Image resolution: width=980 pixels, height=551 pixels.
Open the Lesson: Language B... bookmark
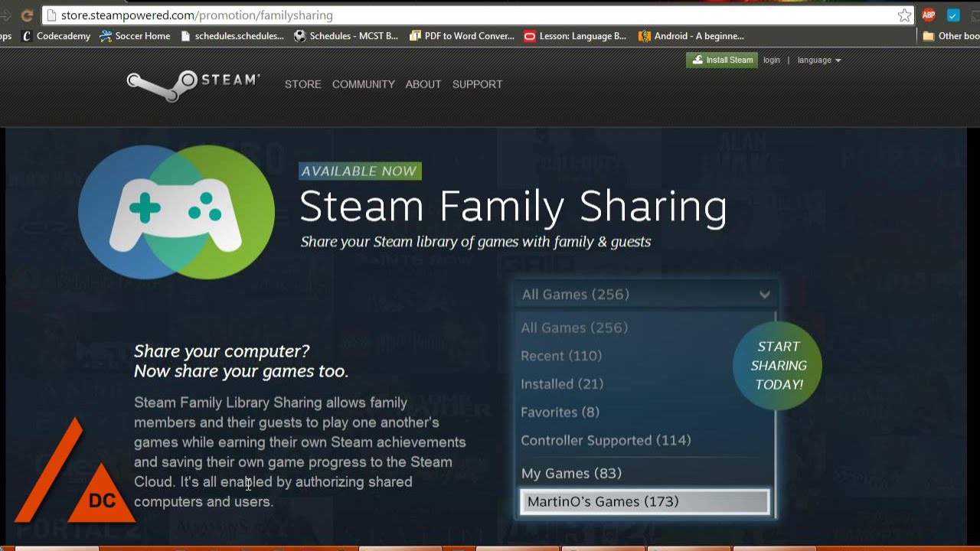pos(575,36)
